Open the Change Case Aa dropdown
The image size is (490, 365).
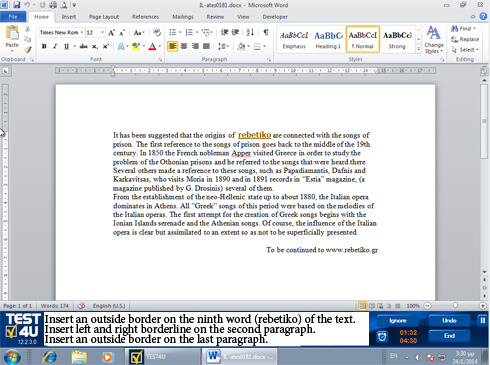click(139, 33)
